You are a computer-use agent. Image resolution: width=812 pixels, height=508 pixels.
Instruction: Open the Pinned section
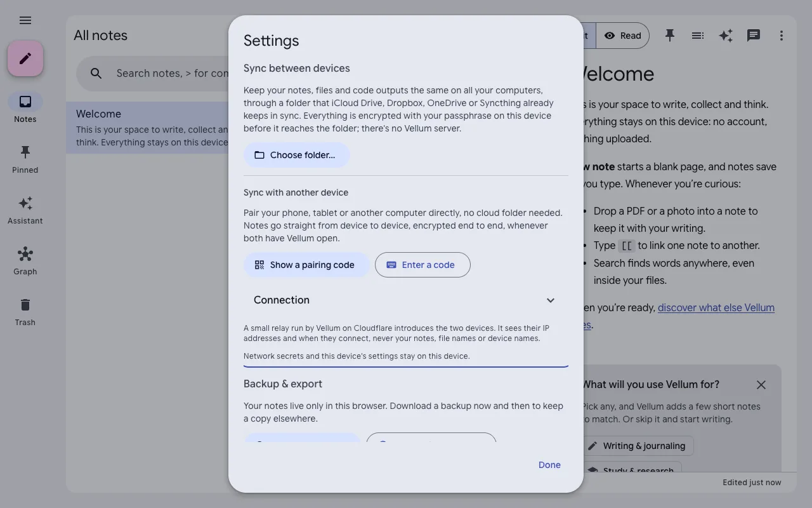coord(25,159)
